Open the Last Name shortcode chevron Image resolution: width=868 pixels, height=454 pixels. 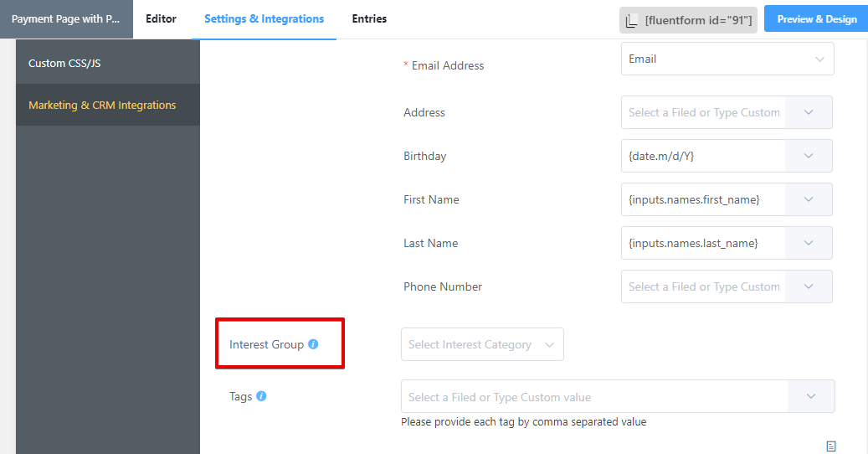[809, 243]
